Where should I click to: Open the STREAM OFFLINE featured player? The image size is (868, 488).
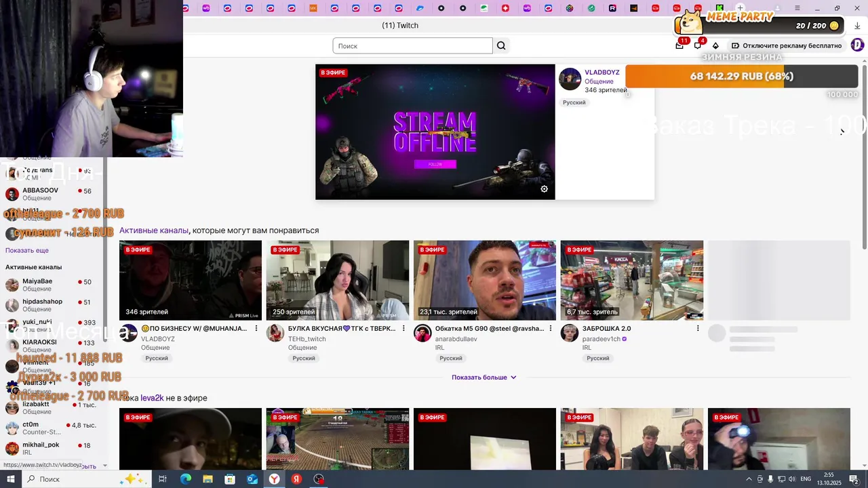(435, 132)
